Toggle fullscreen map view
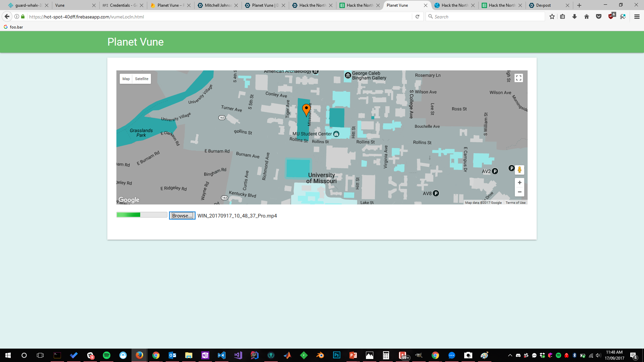Screen dimensions: 644x362 (519, 78)
